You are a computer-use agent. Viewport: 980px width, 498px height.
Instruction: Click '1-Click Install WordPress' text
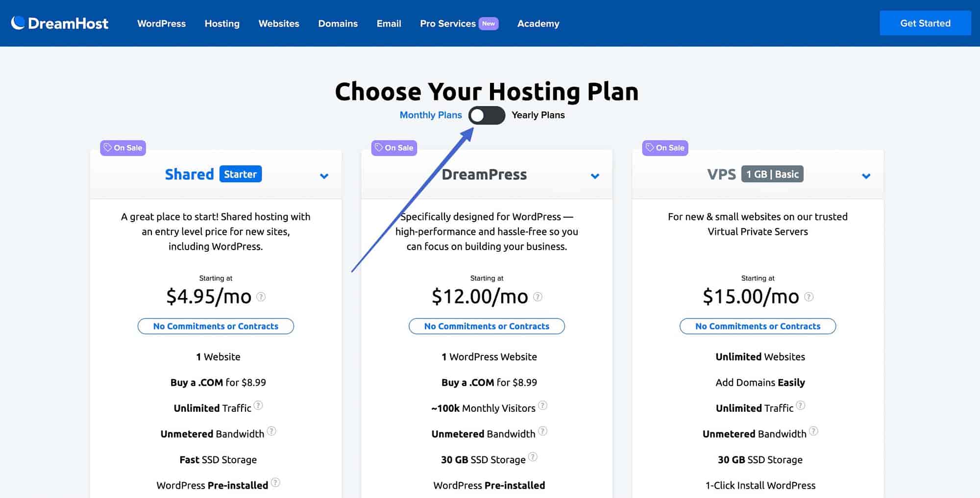pyautogui.click(x=760, y=485)
